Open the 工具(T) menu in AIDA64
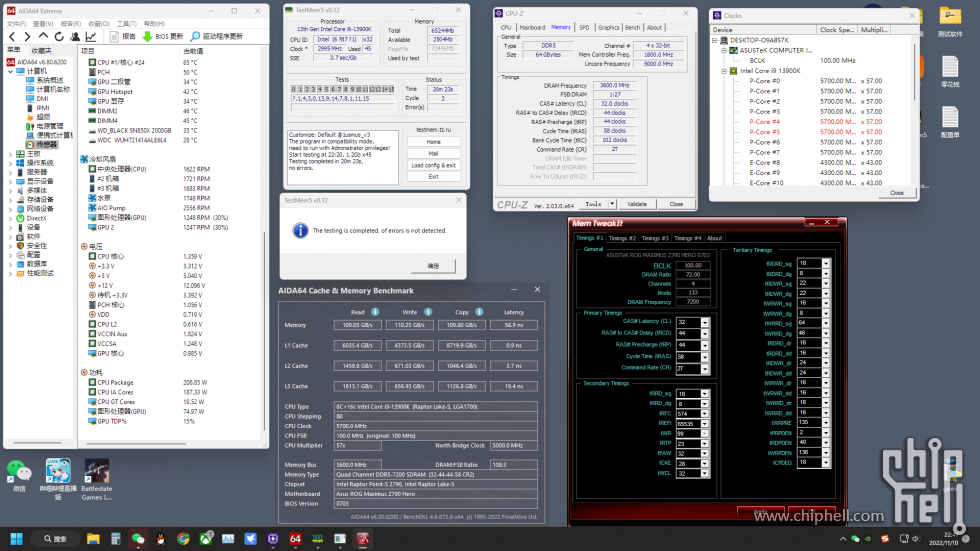 [x=127, y=24]
